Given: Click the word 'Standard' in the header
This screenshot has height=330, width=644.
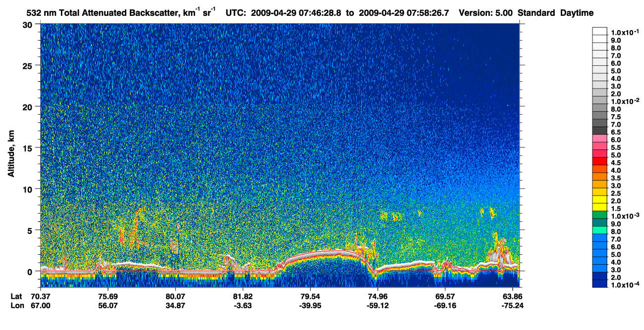Looking at the screenshot, I should [537, 13].
